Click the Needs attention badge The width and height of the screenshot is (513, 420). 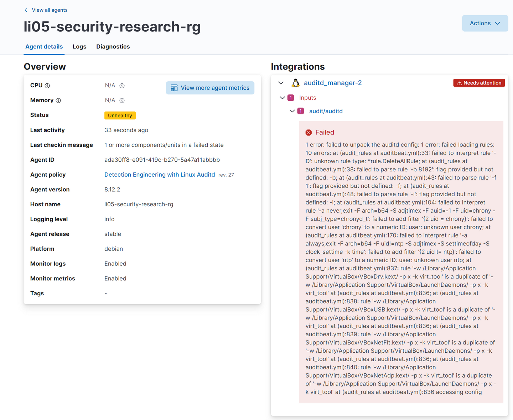pyautogui.click(x=479, y=83)
